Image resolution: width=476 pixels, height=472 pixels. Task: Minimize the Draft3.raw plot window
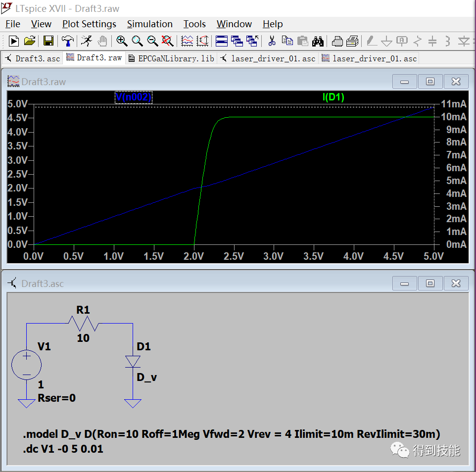coord(404,81)
